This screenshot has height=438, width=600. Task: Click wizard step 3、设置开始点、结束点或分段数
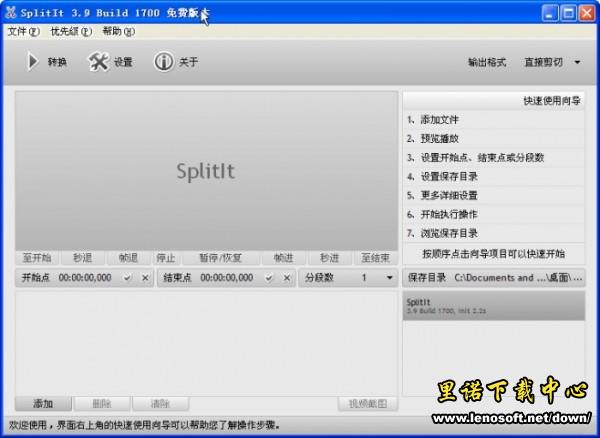(494, 158)
